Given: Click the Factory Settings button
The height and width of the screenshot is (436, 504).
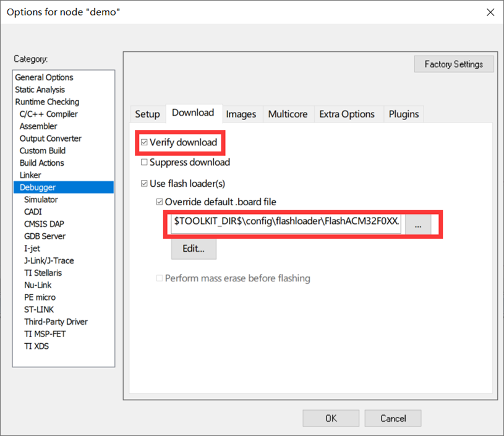Looking at the screenshot, I should [x=454, y=64].
